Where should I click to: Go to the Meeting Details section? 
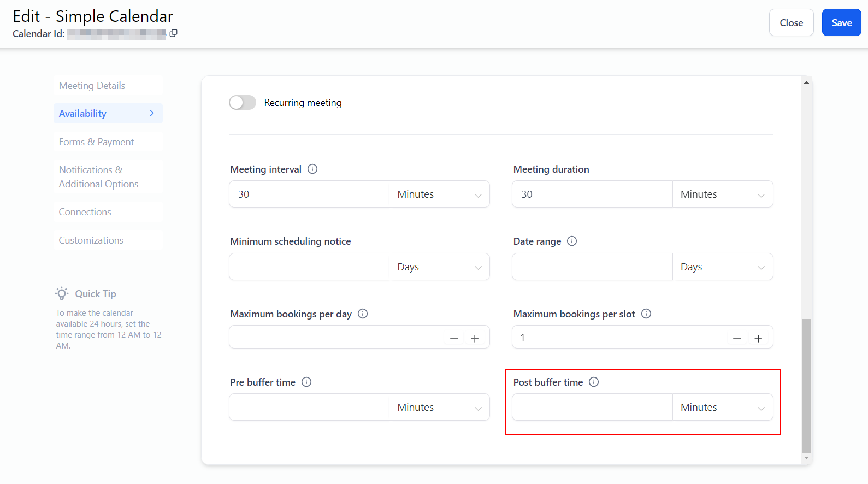point(108,86)
